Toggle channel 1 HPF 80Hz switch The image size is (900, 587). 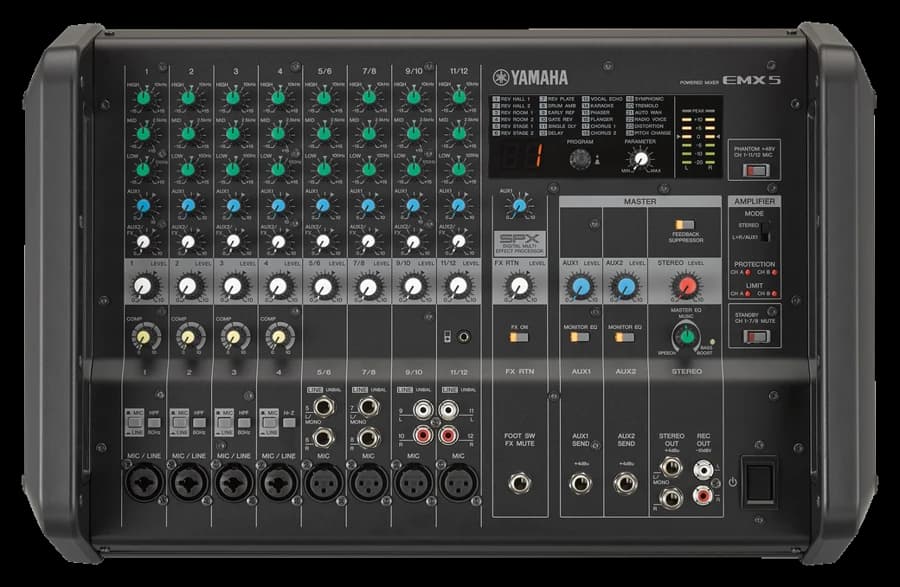tap(154, 423)
